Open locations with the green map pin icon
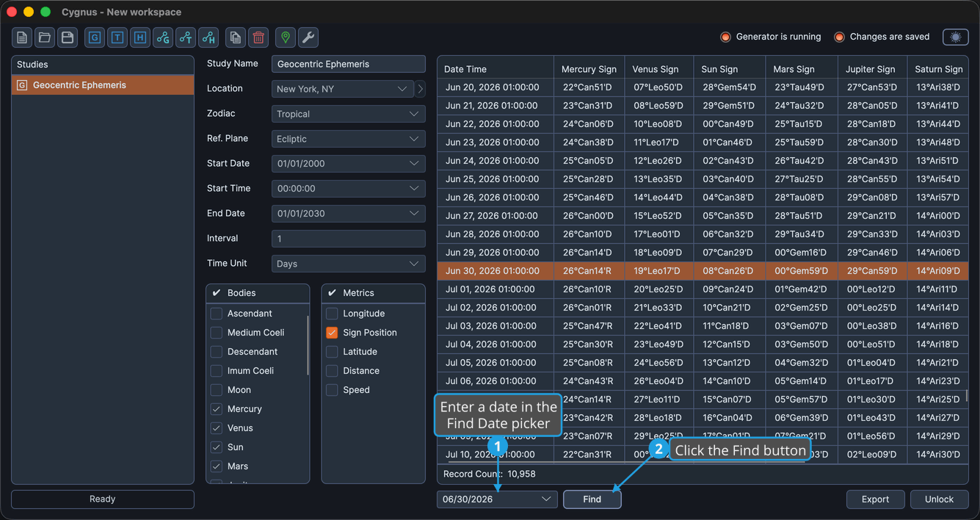The width and height of the screenshot is (980, 520). tap(286, 37)
